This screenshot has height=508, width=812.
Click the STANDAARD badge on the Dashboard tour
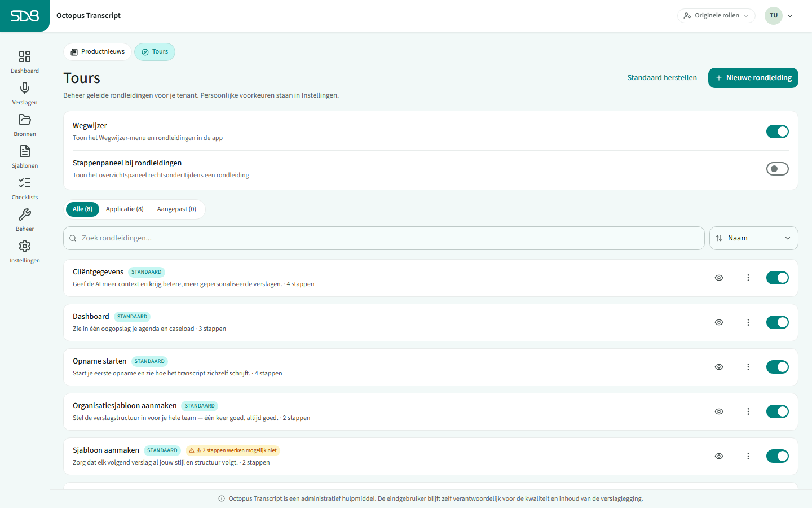tap(132, 317)
